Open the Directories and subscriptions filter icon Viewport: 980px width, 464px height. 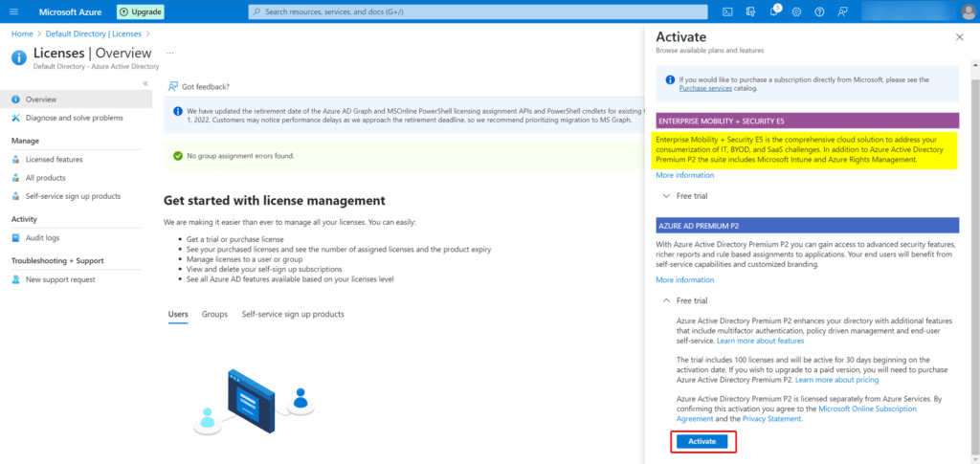(750, 11)
